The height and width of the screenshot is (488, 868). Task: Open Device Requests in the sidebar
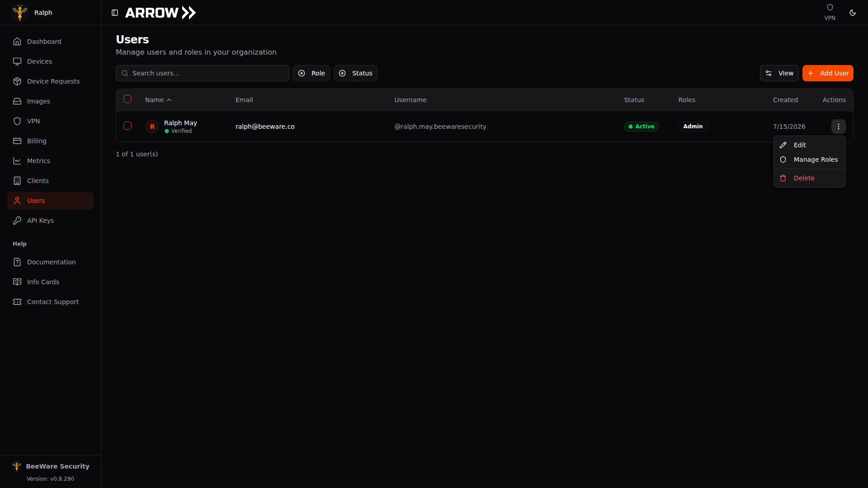(50, 81)
